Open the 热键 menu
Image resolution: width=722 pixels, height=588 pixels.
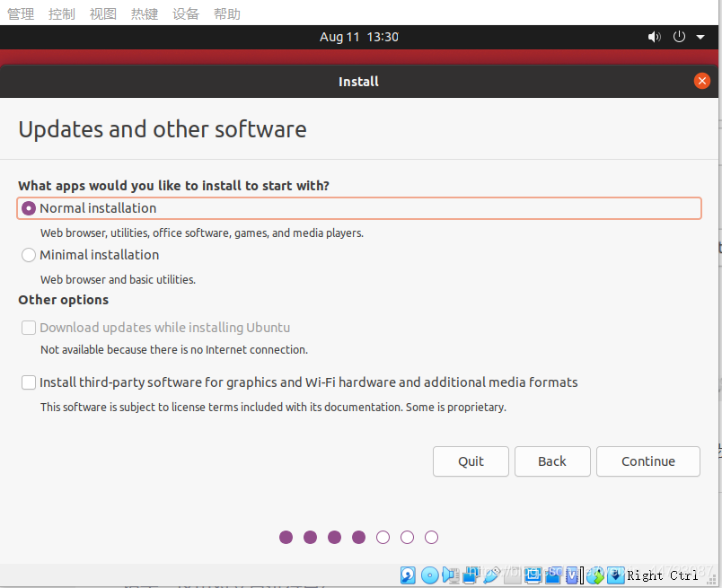(145, 13)
